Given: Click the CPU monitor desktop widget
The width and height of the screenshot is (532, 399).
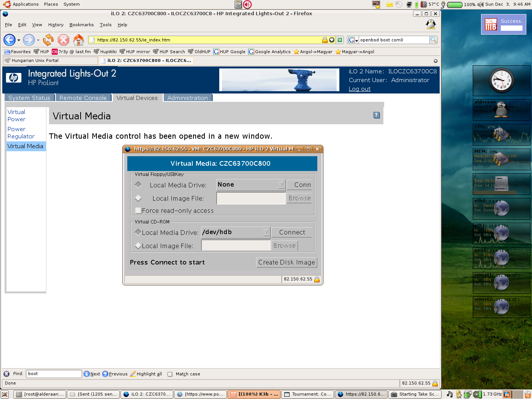Looking at the screenshot, I should [x=502, y=135].
